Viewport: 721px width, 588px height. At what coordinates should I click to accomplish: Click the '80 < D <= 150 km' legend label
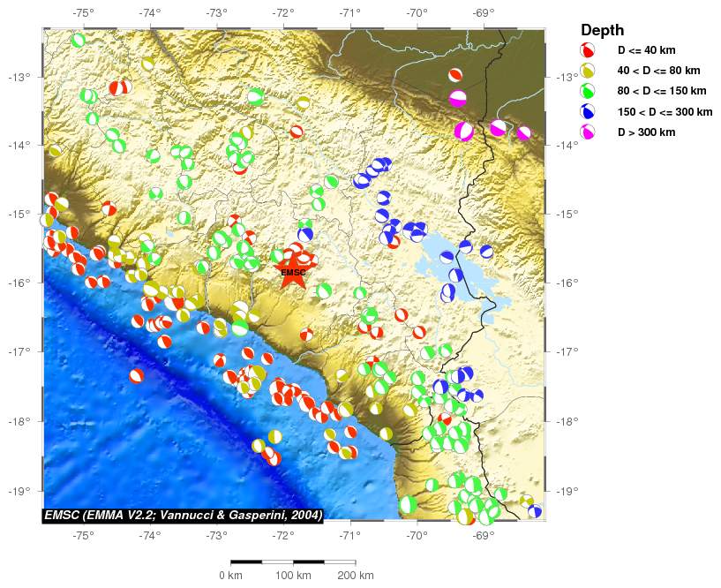click(661, 91)
